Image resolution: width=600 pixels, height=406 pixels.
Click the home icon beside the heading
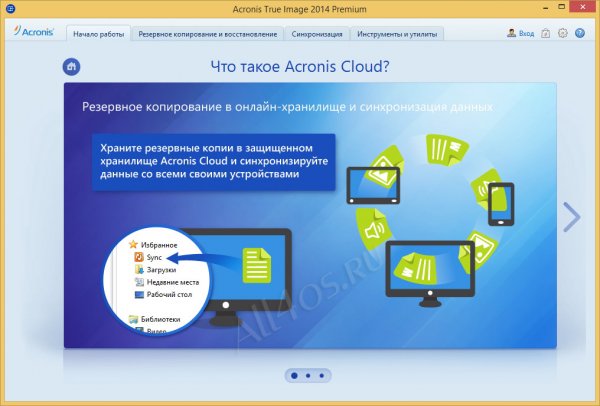pos(72,67)
